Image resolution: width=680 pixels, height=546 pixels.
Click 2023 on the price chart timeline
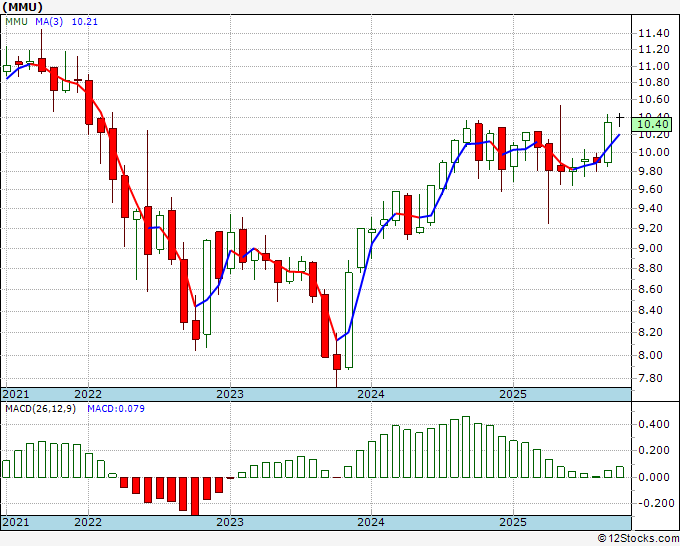(x=230, y=394)
